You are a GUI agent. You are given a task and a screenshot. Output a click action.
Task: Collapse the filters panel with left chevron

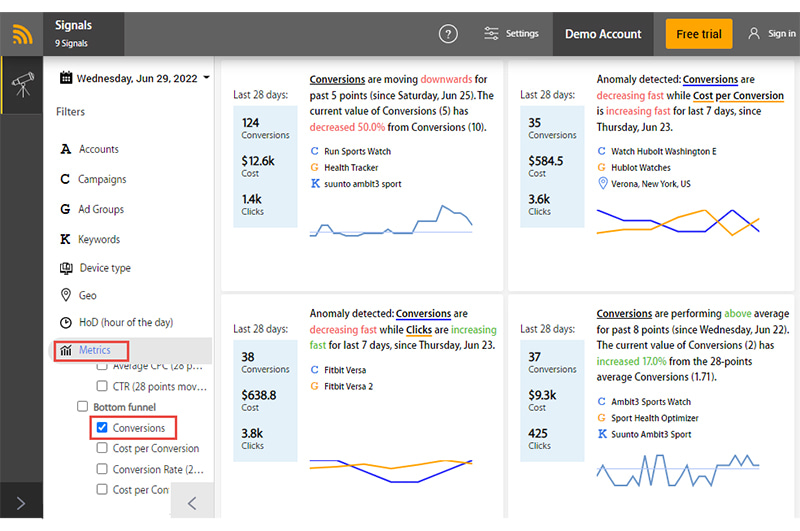tap(192, 503)
